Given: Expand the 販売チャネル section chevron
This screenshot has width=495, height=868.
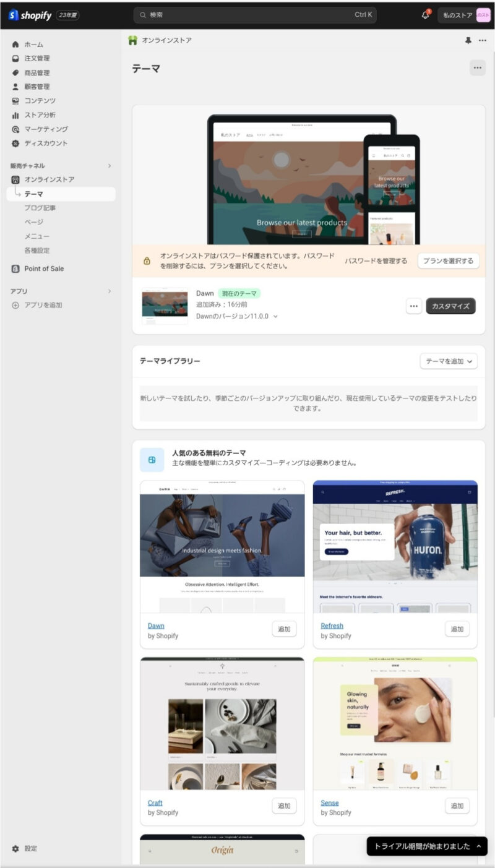Looking at the screenshot, I should click(x=110, y=166).
